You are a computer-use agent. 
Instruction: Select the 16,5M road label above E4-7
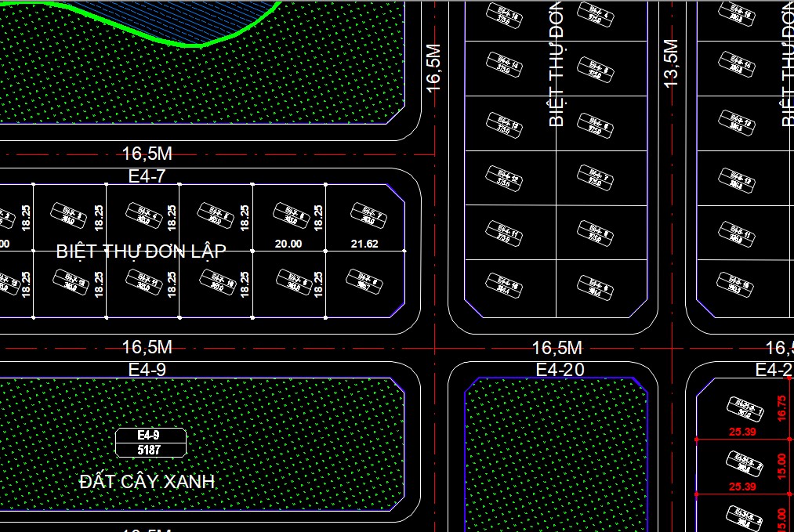[147, 154]
